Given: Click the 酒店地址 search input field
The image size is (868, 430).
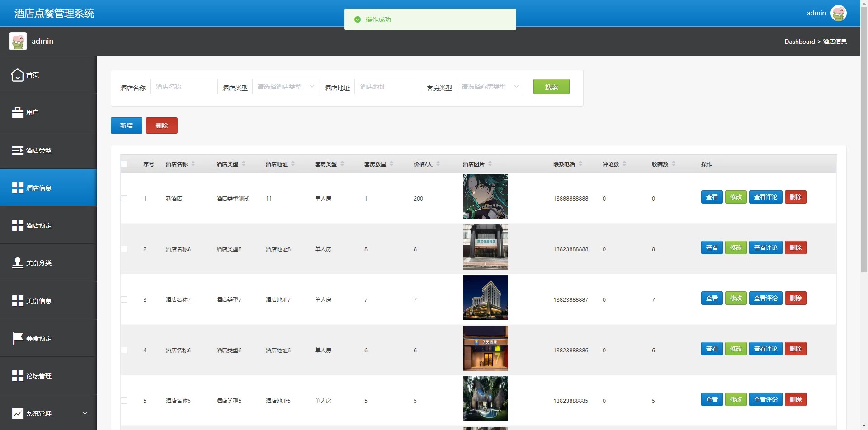Looking at the screenshot, I should pos(388,87).
